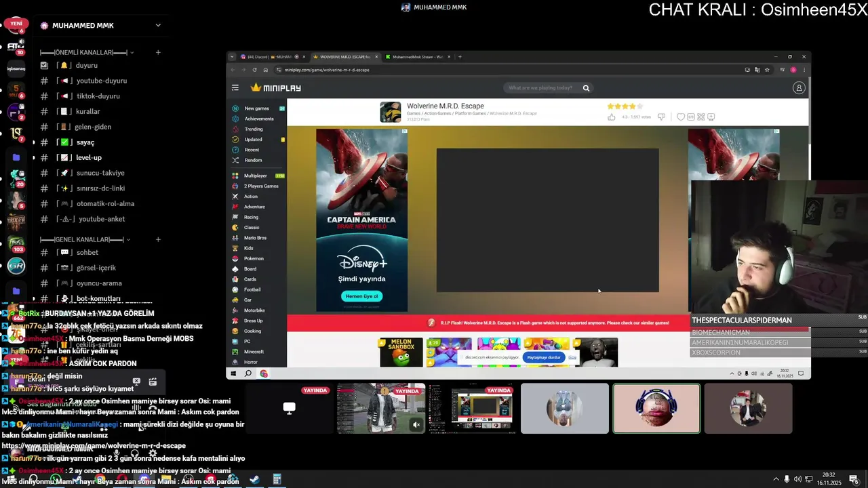
Task: Click the Paylaşmayı durdur button
Action: click(x=544, y=357)
